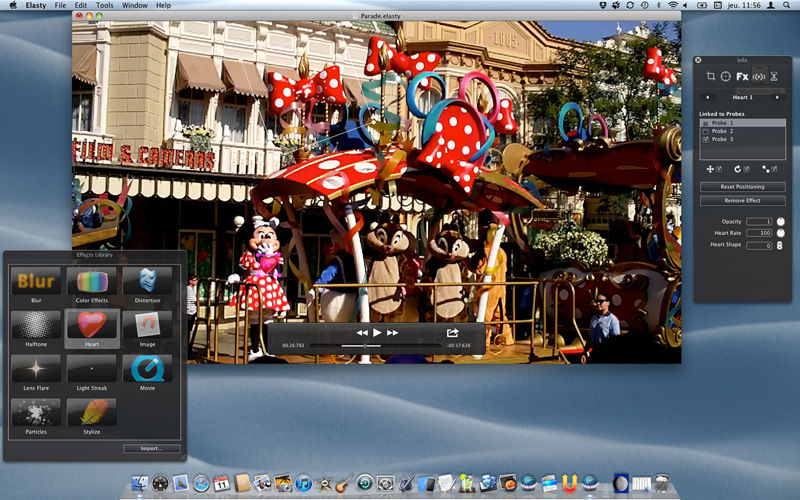This screenshot has width=800, height=500.
Task: Toggle the position link checkbox
Action: point(719,169)
